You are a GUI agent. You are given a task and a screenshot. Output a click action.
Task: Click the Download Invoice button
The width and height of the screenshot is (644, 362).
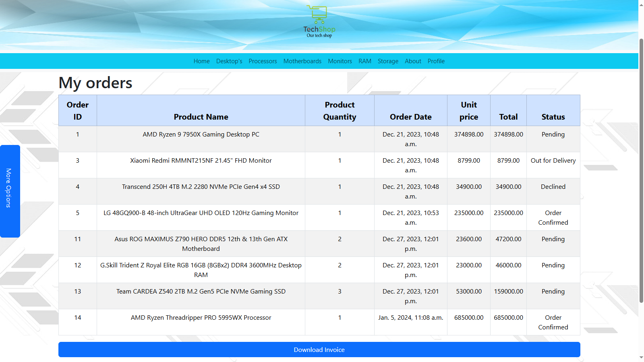tap(319, 350)
